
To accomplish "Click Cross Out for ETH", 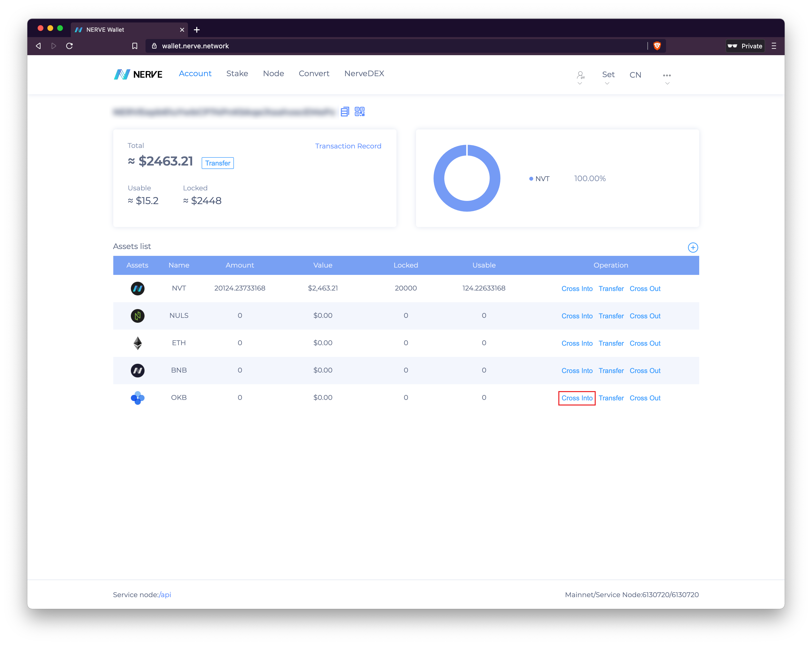I will (645, 343).
